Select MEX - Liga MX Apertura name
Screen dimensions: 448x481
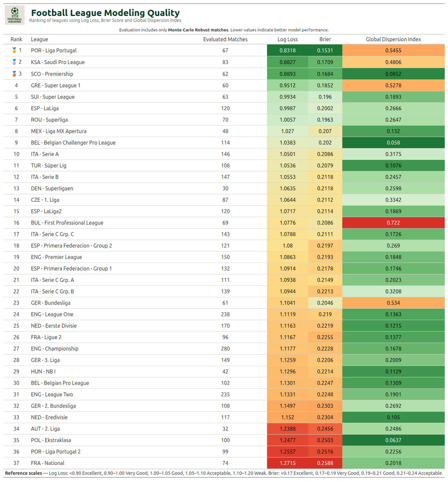(59, 131)
